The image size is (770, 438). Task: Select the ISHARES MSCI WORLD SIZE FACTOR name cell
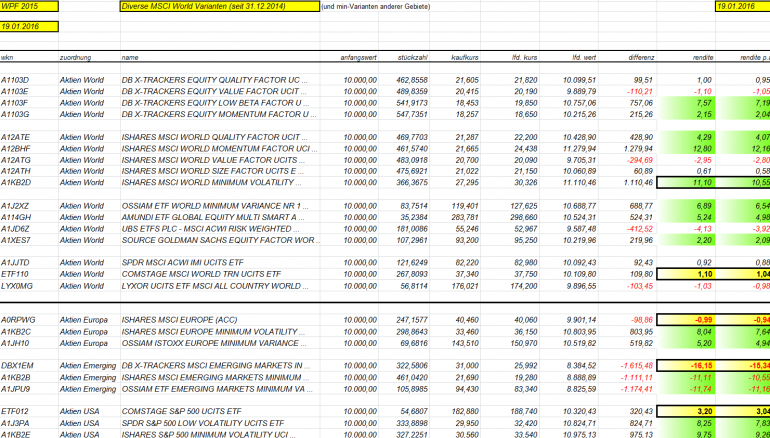(x=220, y=171)
